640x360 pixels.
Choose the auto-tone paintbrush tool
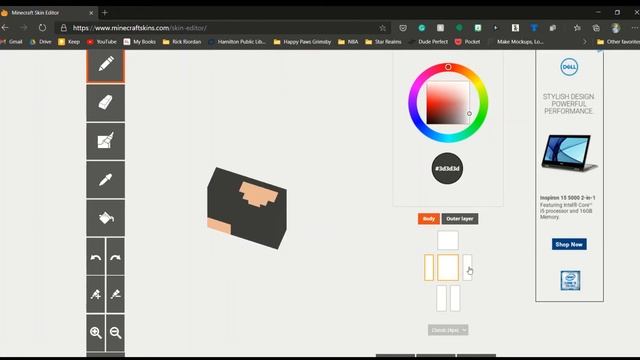(106, 141)
